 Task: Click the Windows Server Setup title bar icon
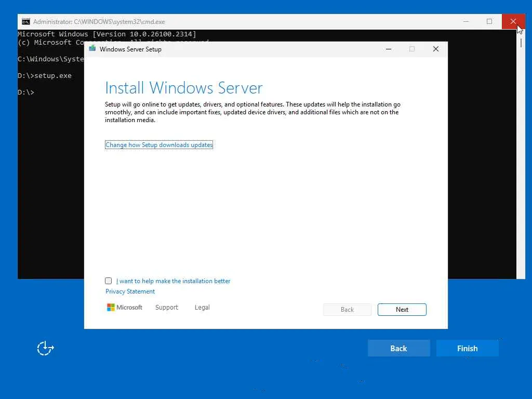coord(92,48)
